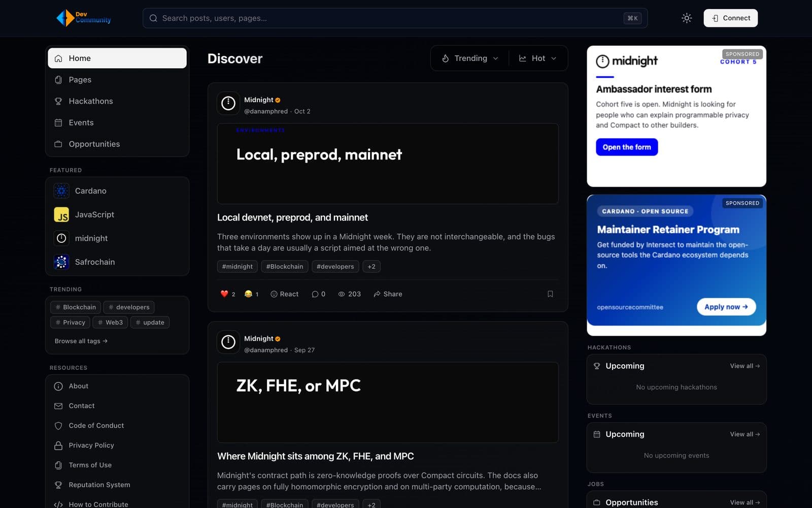Open Pages in the sidebar

coord(117,80)
